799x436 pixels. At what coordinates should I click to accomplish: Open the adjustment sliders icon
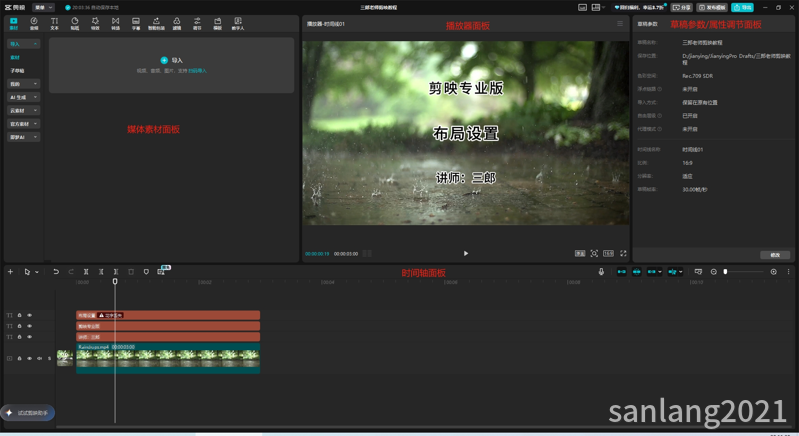pos(197,21)
